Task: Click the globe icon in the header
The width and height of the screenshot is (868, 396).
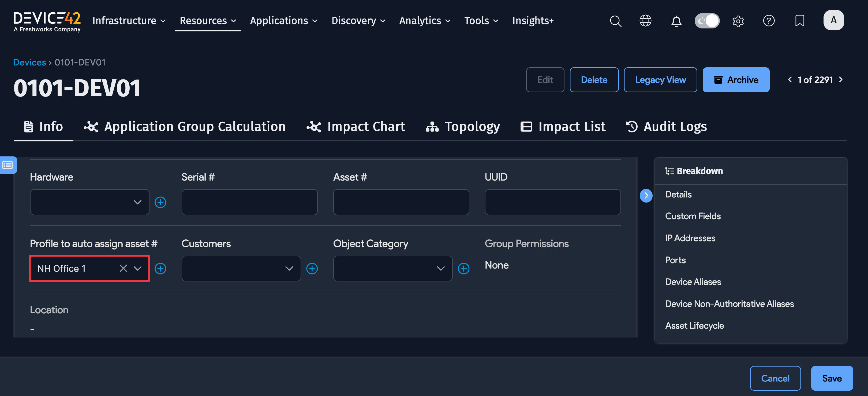Action: click(x=646, y=21)
